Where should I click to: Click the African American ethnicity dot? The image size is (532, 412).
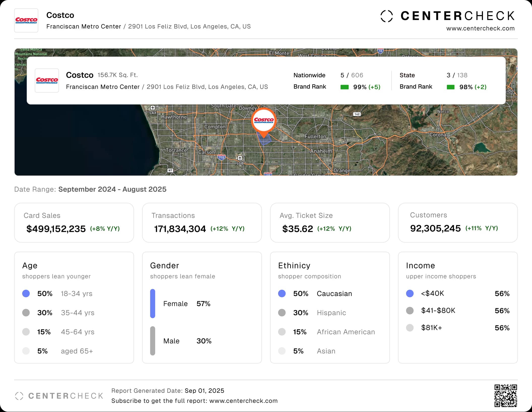pyautogui.click(x=282, y=332)
